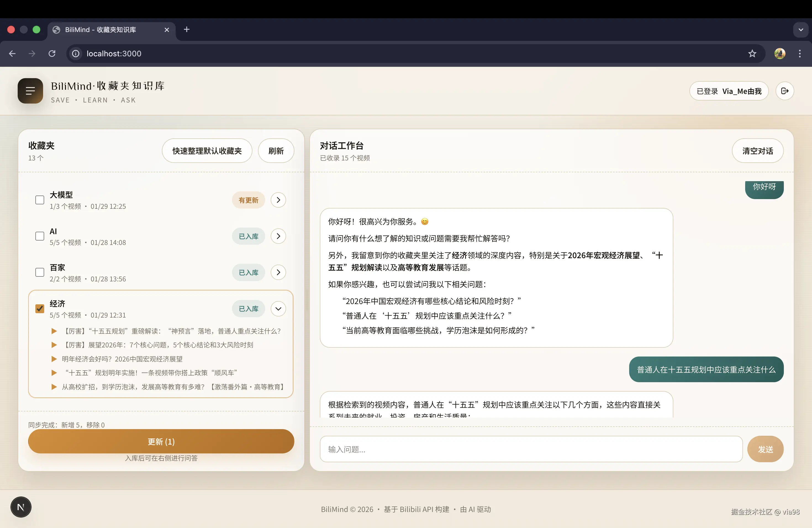Open browser three-dot menu

point(799,54)
